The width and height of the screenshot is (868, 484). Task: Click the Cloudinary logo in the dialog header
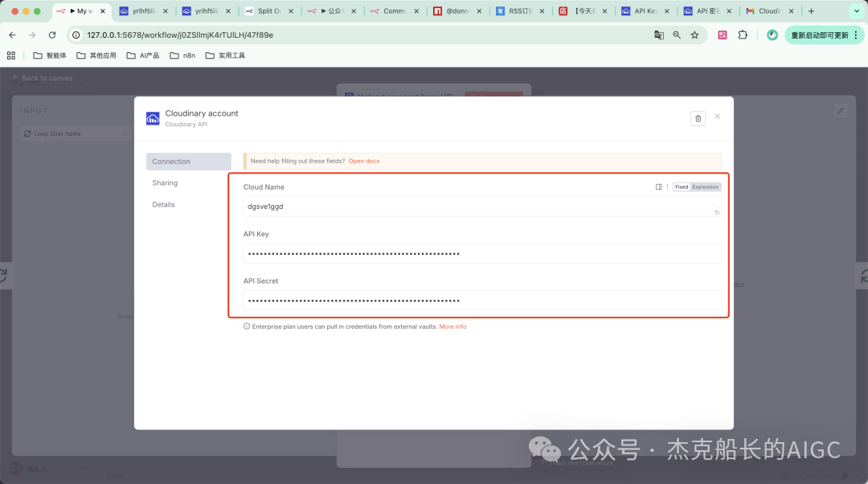pos(153,118)
